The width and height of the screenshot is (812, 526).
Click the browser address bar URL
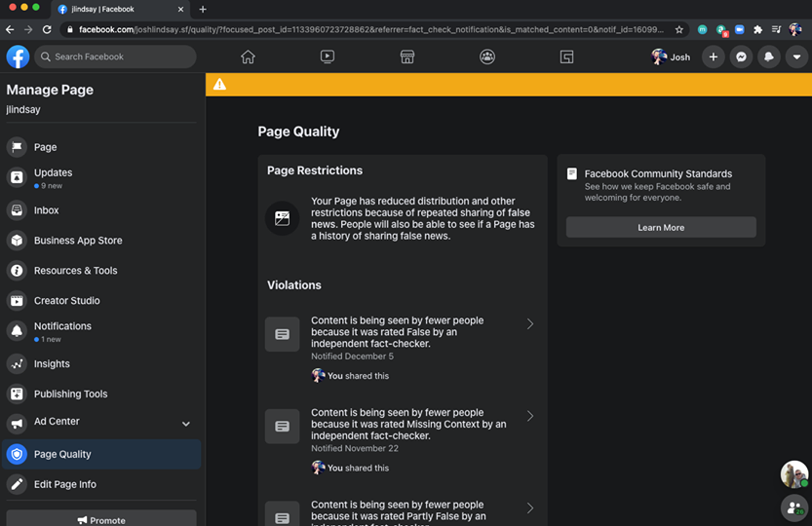(370, 29)
